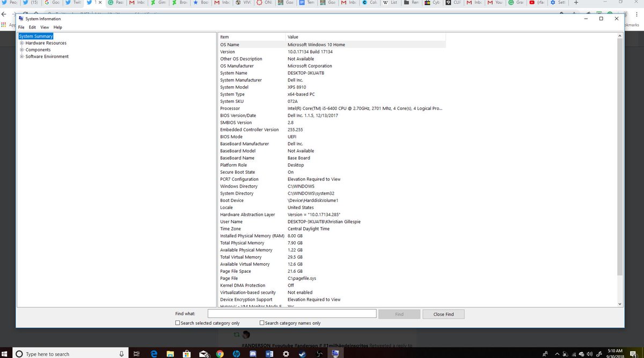Open the File menu

(x=21, y=27)
